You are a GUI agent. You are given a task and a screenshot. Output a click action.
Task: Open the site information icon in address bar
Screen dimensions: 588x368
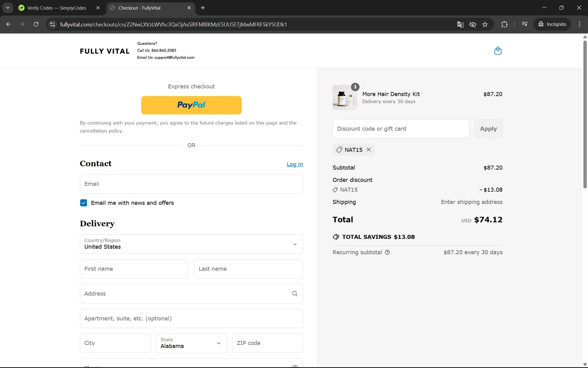(x=52, y=24)
